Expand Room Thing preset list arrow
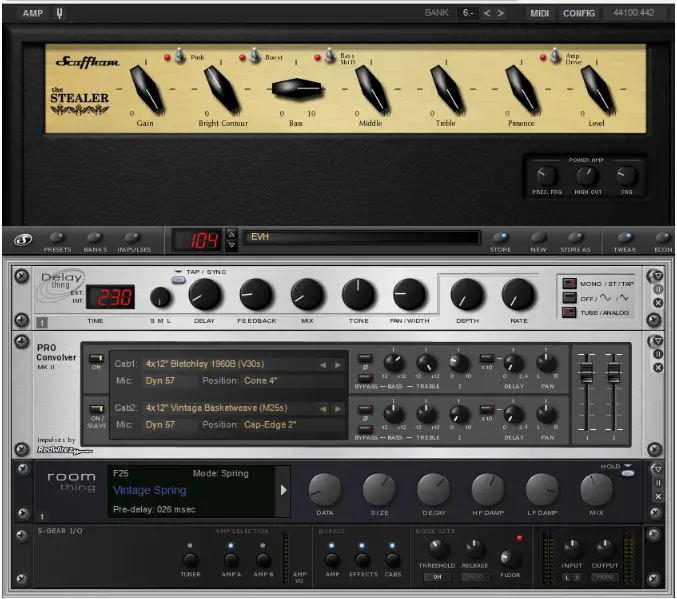The image size is (677, 599). 283,490
